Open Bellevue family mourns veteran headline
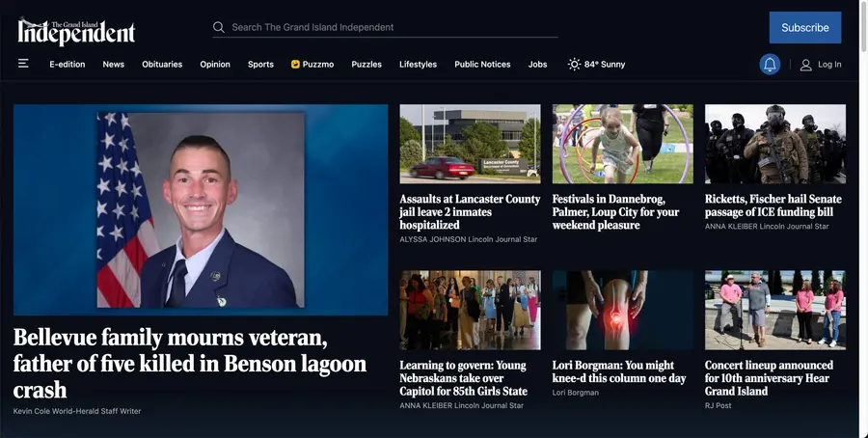The width and height of the screenshot is (868, 438). click(x=190, y=364)
